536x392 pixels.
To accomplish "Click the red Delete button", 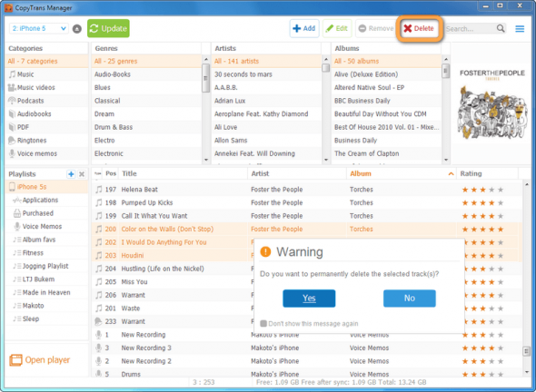I will coord(419,28).
